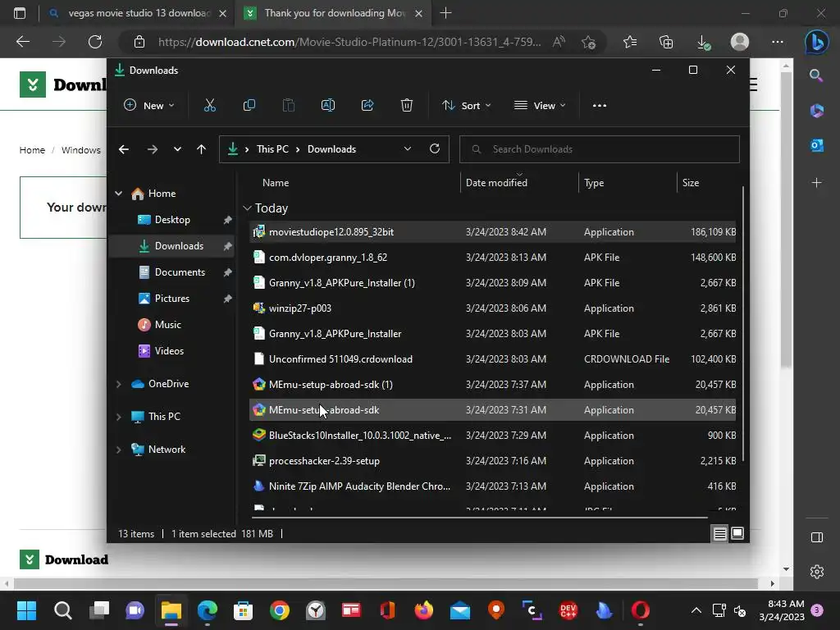The height and width of the screenshot is (630, 840).
Task: Open a new browser tab
Action: [x=445, y=13]
